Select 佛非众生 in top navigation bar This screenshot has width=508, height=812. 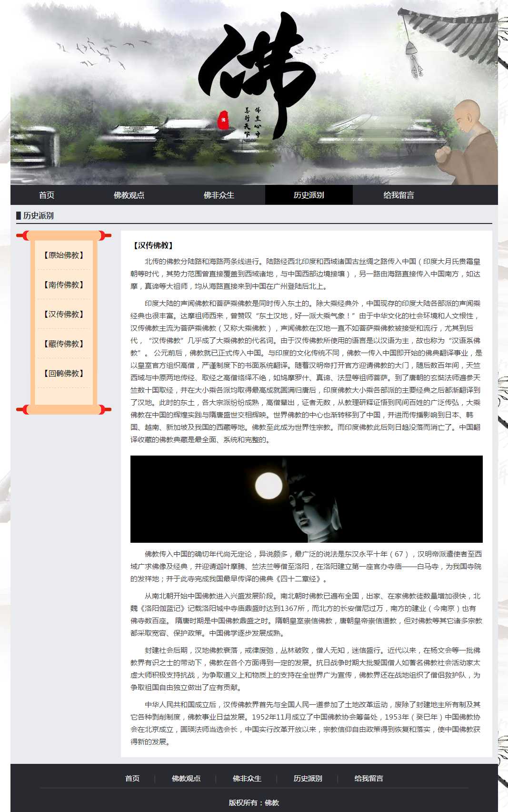coord(219,195)
